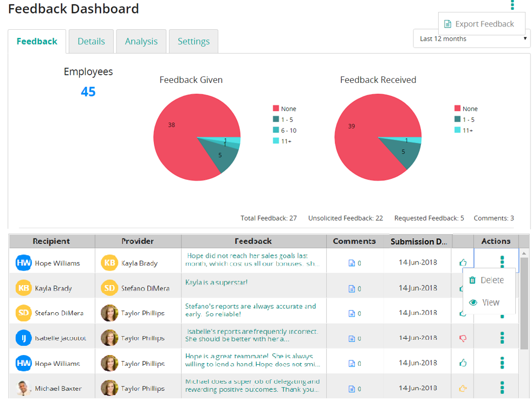Image resolution: width=532 pixels, height=400 pixels.
Task: Open the comments icon in the Hope Williams / Taylor Phillips row
Action: point(352,364)
